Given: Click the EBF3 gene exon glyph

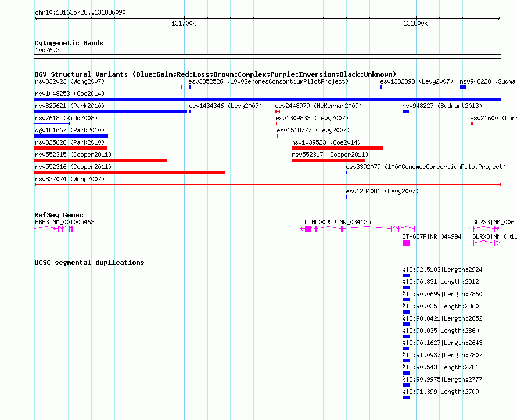Looking at the screenshot, I should coord(54,228).
